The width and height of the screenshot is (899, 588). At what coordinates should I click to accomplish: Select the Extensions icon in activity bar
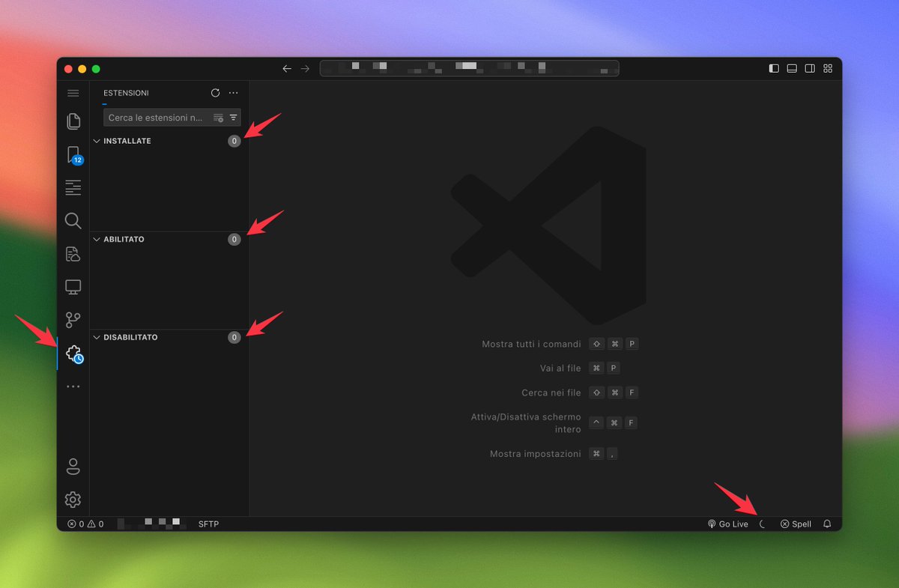click(73, 354)
